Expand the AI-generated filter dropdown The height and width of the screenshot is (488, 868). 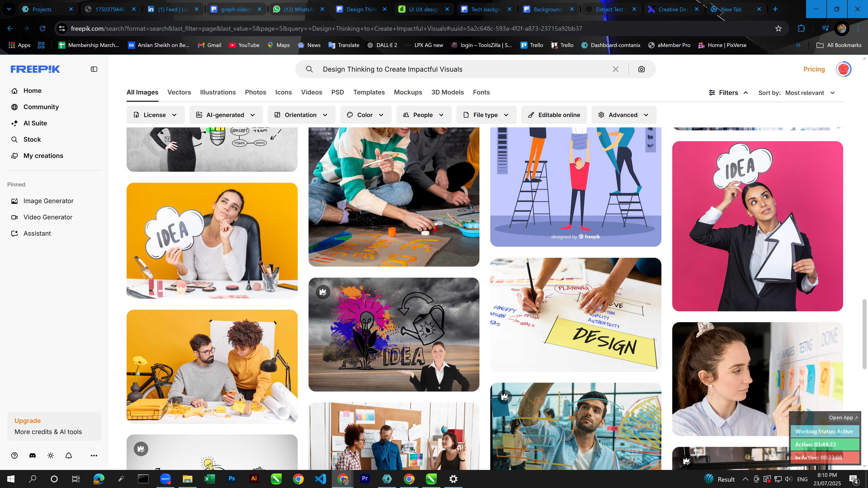pyautogui.click(x=226, y=115)
